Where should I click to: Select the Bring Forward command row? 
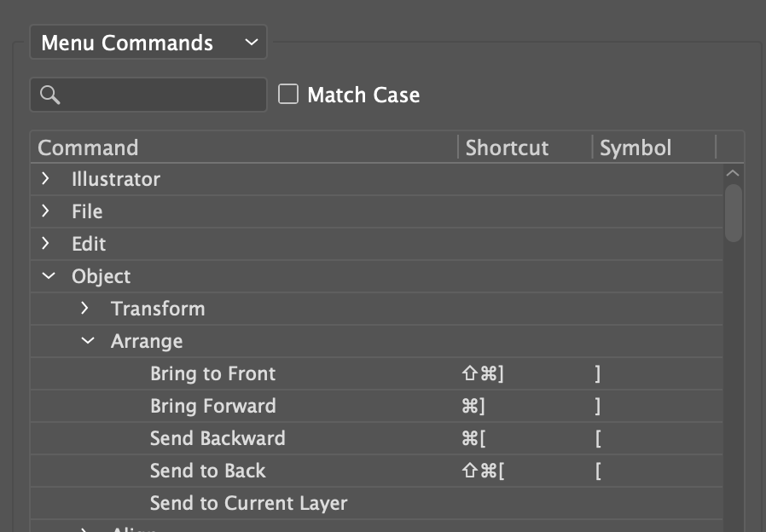click(x=212, y=406)
